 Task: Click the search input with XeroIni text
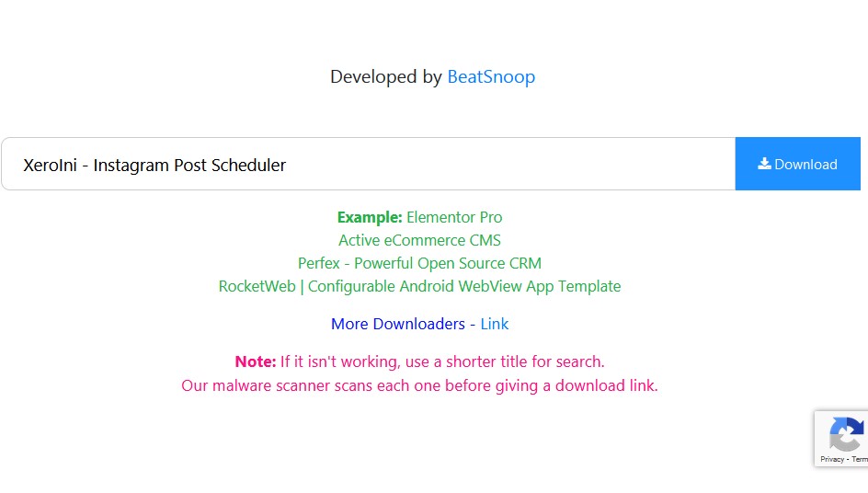click(x=368, y=164)
